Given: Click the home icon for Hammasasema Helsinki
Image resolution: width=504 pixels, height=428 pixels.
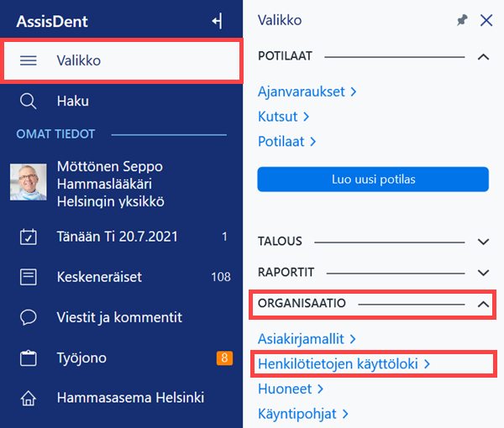Looking at the screenshot, I should point(29,398).
